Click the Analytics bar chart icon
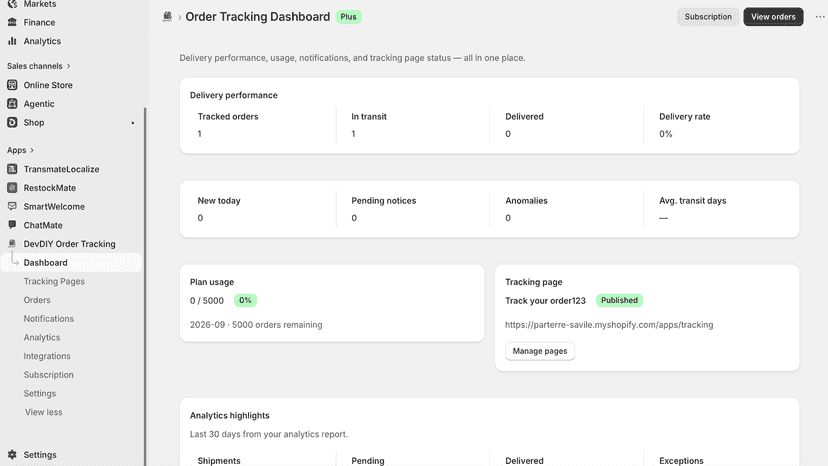This screenshot has width=828, height=466. (x=12, y=41)
